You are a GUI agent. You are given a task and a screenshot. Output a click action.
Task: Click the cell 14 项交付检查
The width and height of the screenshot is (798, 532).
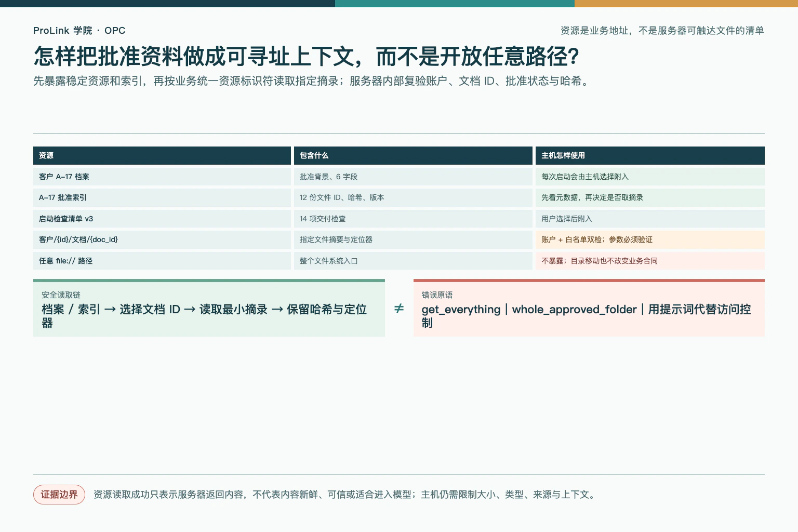pos(413,219)
